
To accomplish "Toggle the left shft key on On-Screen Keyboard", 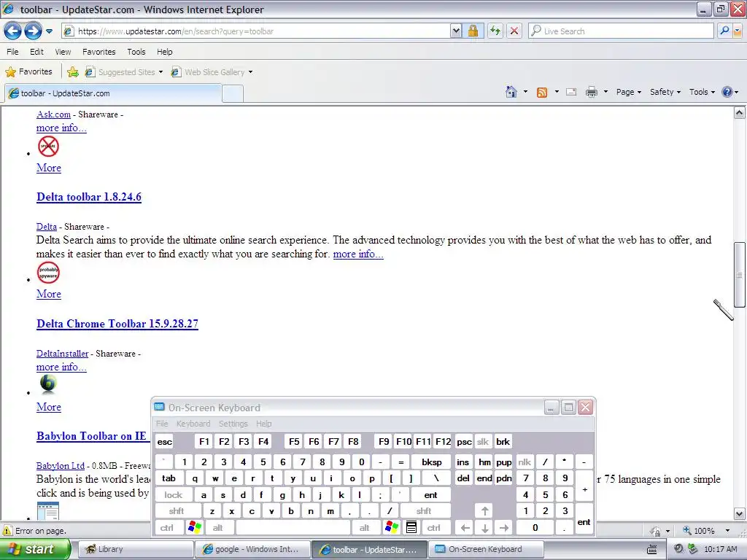I will point(177,511).
